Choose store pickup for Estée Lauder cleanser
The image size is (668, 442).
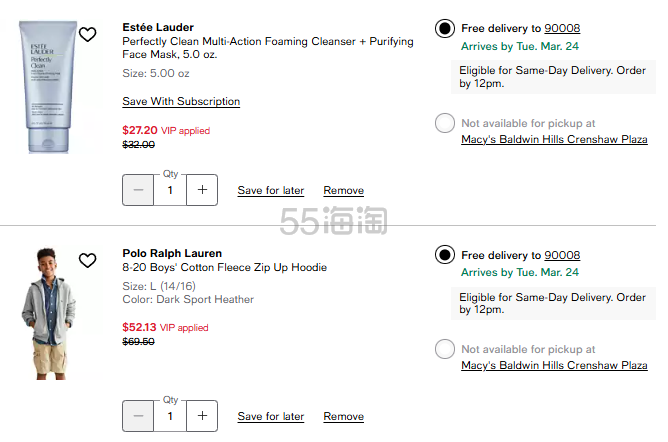pos(445,123)
